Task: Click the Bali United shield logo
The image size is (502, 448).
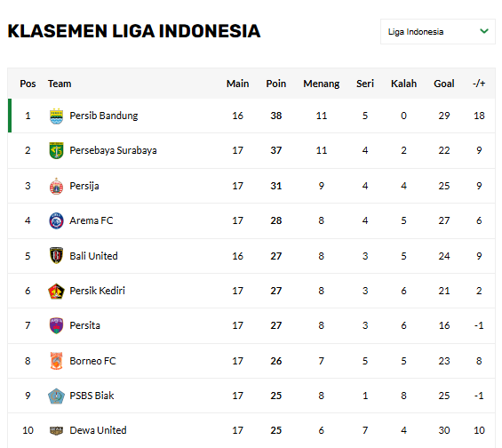Action: coord(56,255)
